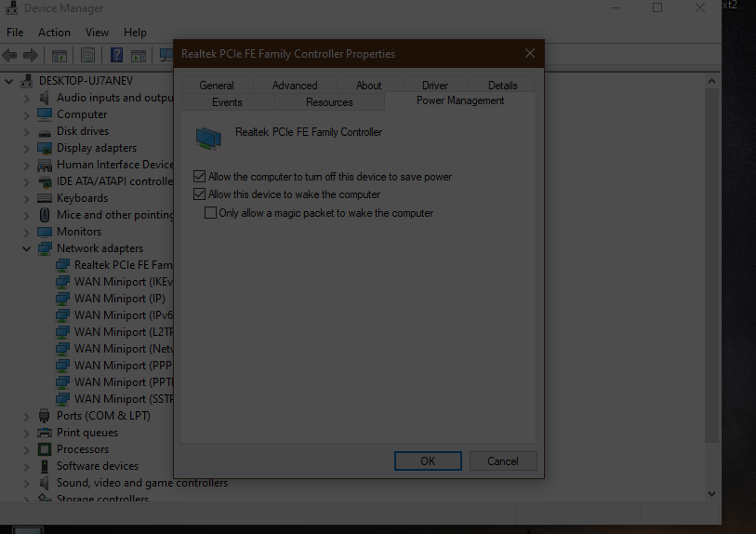Click the scroll-down arrow in Device Manager
Image resolution: width=756 pixels, height=534 pixels.
711,493
